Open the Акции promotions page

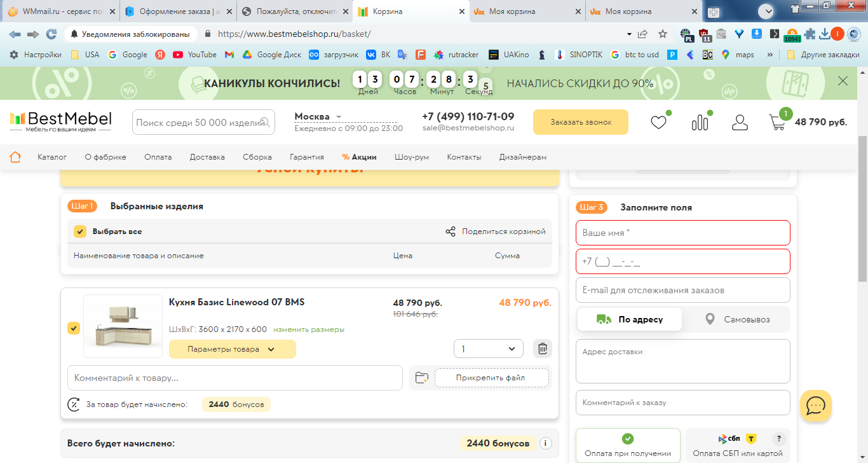[359, 157]
